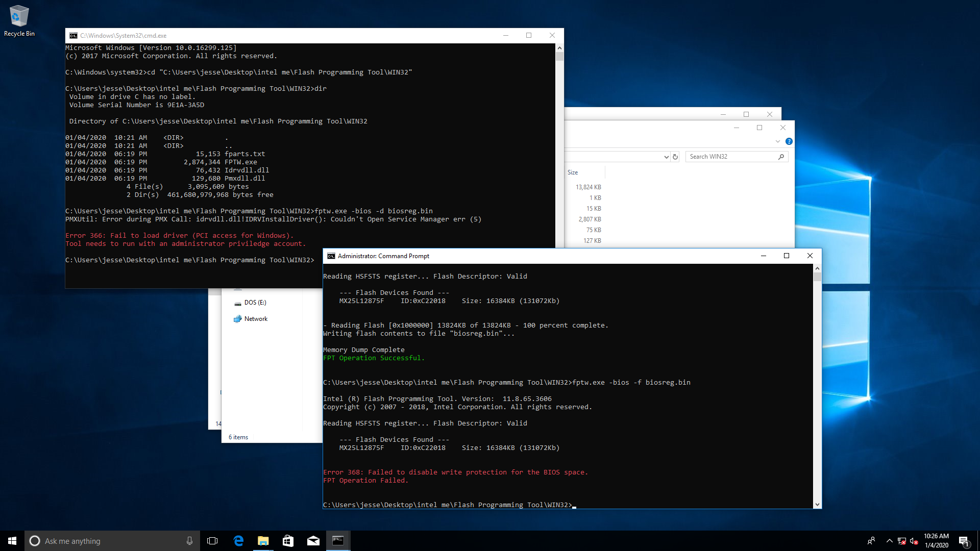Expand the Explorer ribbon chevron
980x551 pixels.
tap(778, 141)
